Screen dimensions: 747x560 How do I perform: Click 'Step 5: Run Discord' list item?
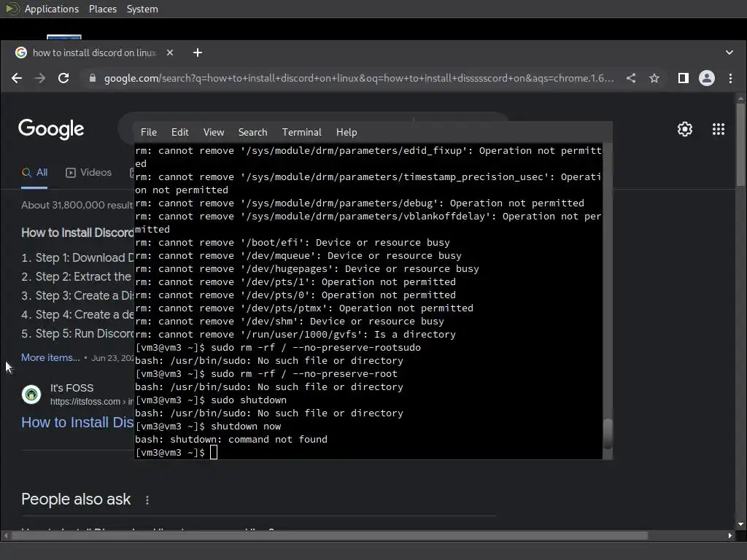(77, 333)
